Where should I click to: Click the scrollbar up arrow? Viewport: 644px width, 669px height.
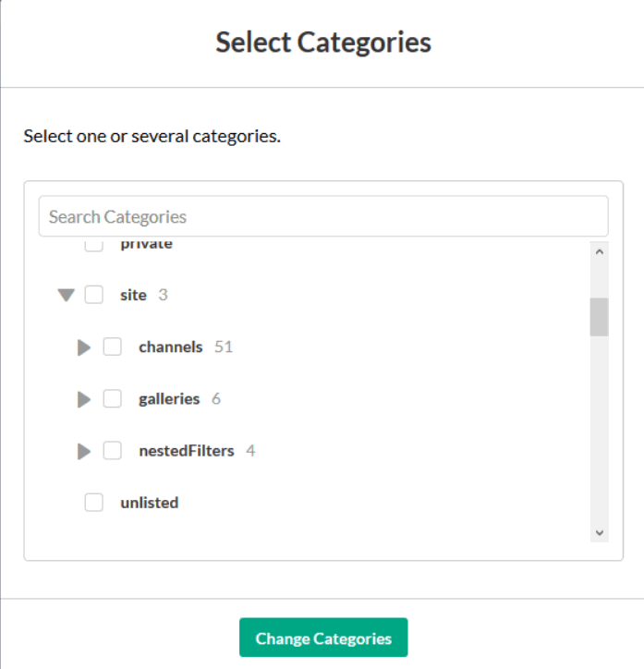tap(599, 250)
